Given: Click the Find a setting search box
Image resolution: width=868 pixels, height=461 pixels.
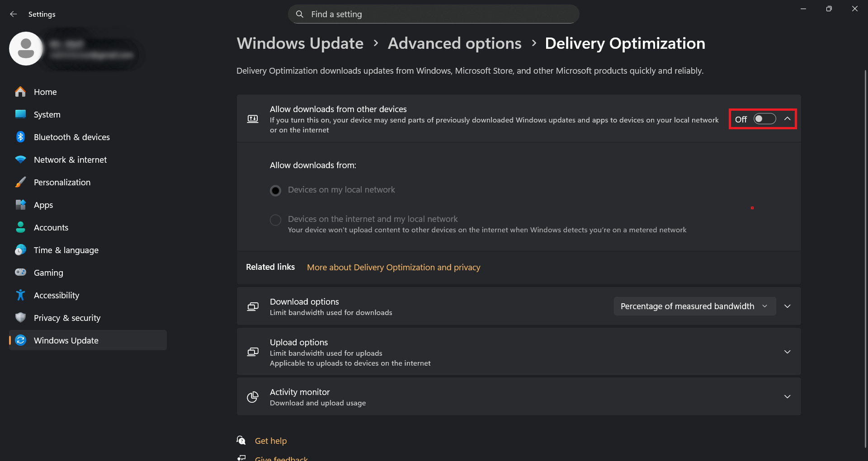Looking at the screenshot, I should tap(433, 14).
